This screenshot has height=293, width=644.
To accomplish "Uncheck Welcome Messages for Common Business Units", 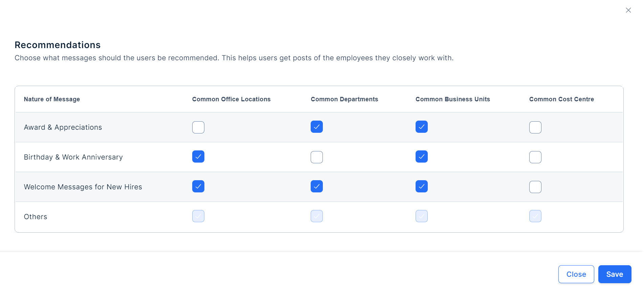I will click(422, 186).
